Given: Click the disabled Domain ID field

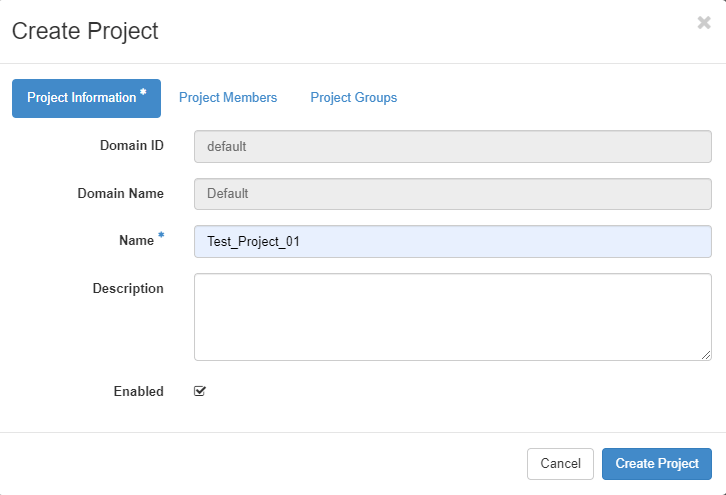Looking at the screenshot, I should coord(452,146).
